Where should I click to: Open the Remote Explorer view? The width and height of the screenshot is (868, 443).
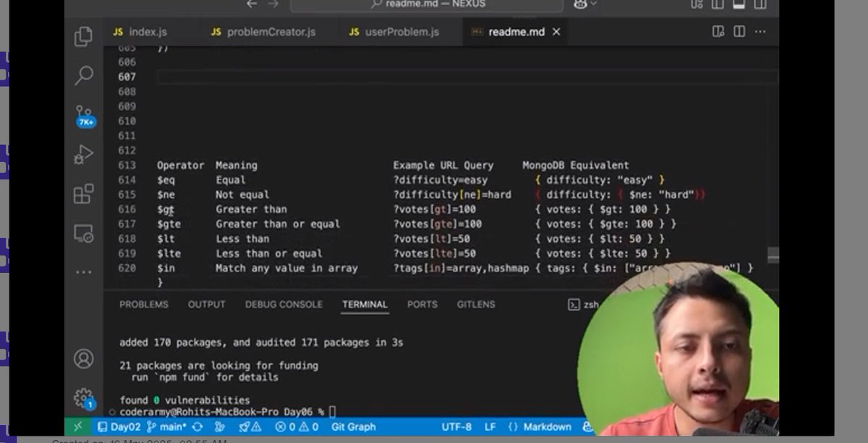[x=84, y=233]
